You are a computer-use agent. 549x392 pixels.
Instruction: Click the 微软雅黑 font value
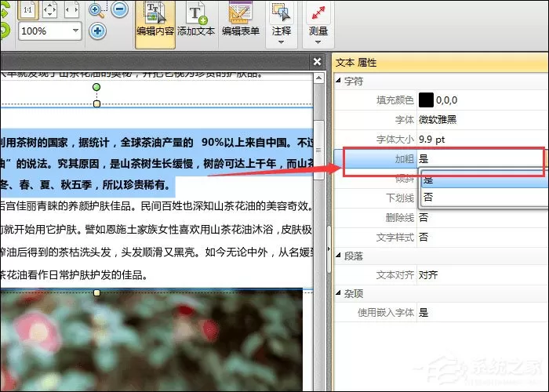coord(438,120)
